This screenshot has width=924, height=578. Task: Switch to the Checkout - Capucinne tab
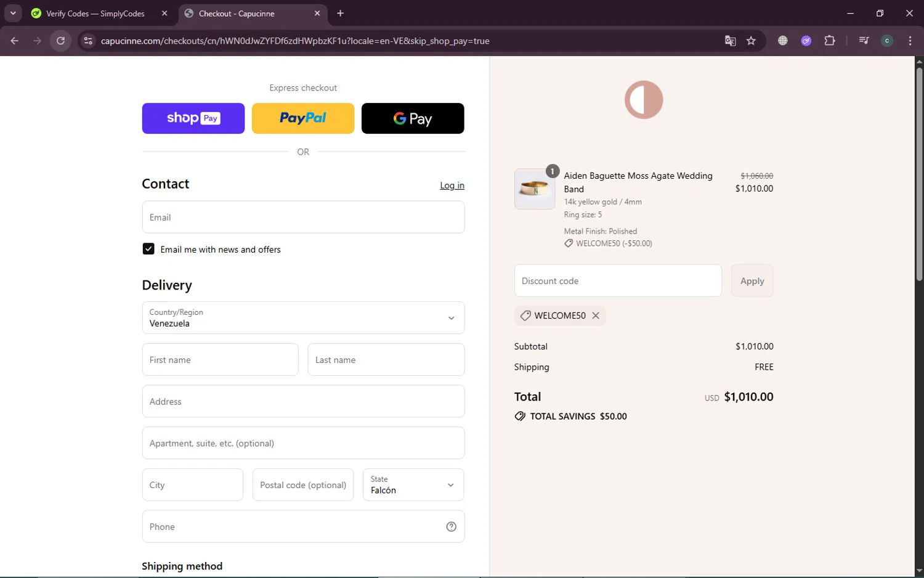pyautogui.click(x=237, y=14)
